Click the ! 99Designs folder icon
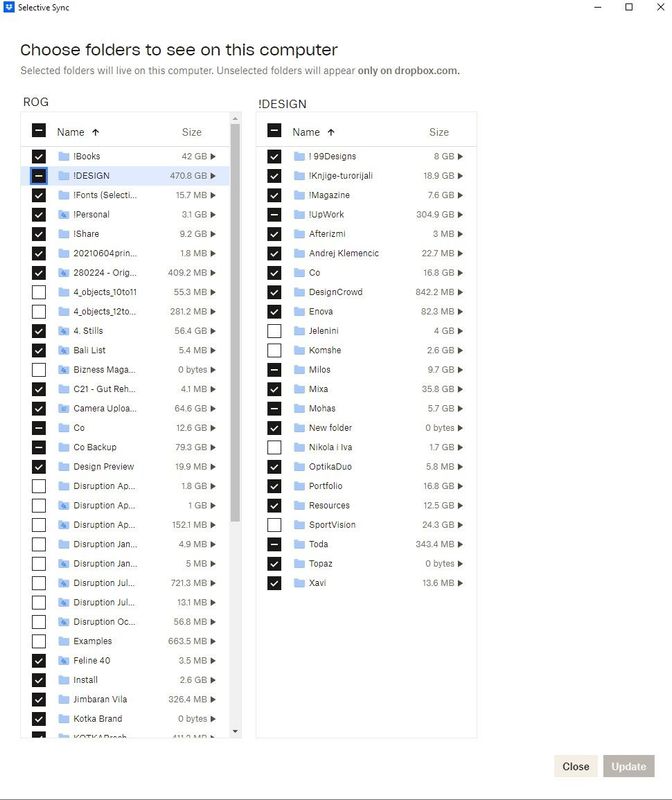The height and width of the screenshot is (800, 672). coord(300,156)
